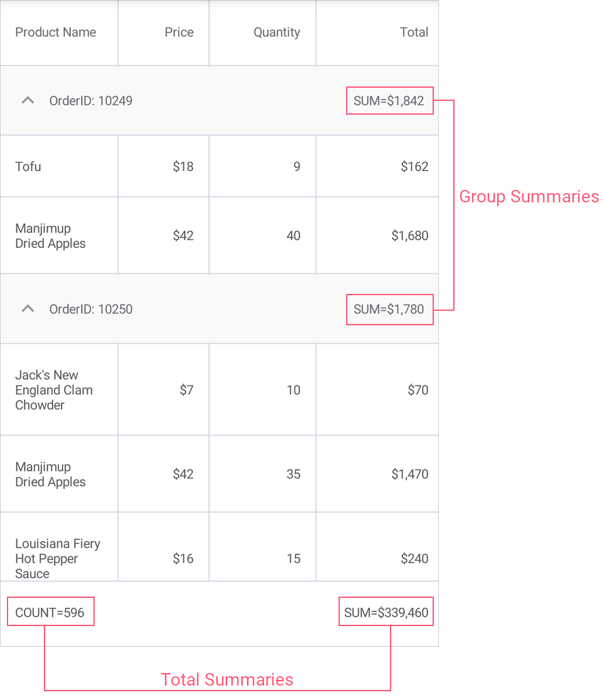The height and width of the screenshot is (700, 605).
Task: Click the Price column header
Action: point(179,33)
